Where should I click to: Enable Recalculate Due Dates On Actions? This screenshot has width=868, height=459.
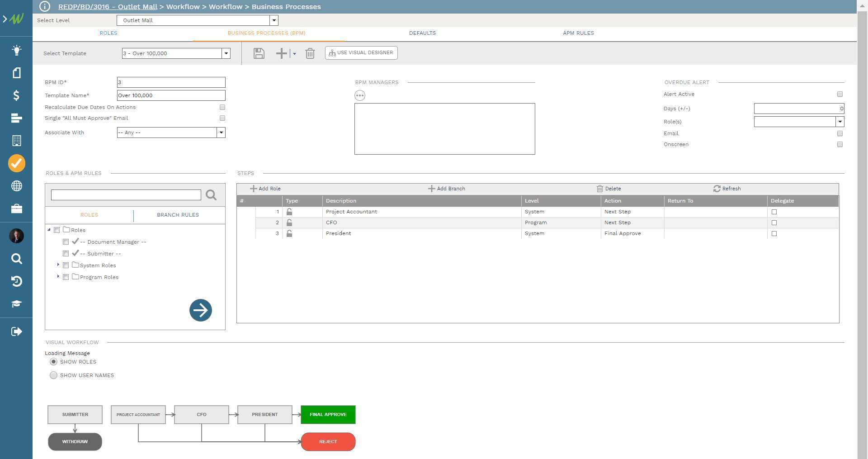222,107
